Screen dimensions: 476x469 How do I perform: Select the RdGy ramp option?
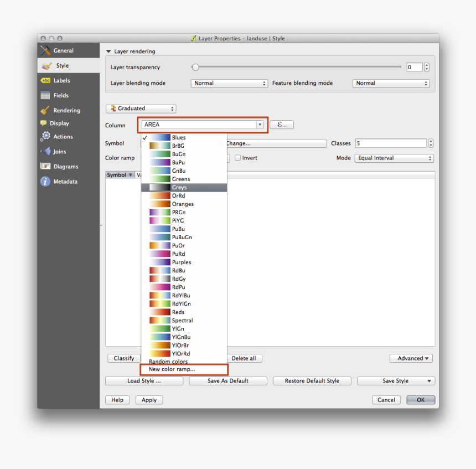184,279
